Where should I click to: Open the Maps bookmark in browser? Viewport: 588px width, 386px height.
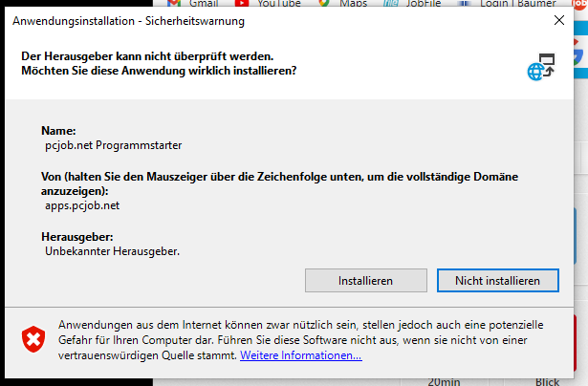[x=342, y=4]
